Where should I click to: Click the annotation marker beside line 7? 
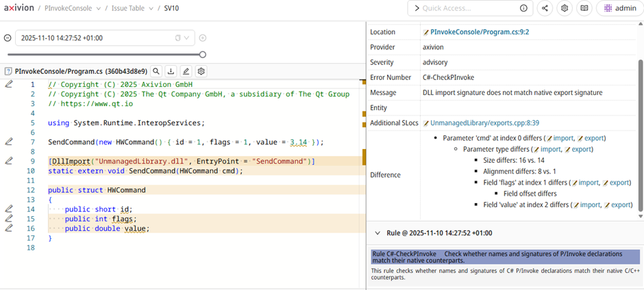click(x=9, y=142)
